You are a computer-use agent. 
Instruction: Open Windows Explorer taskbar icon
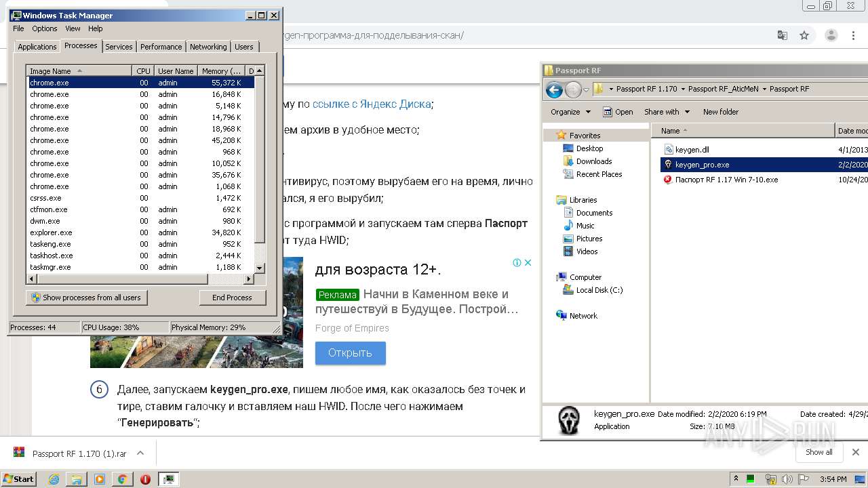coord(77,479)
